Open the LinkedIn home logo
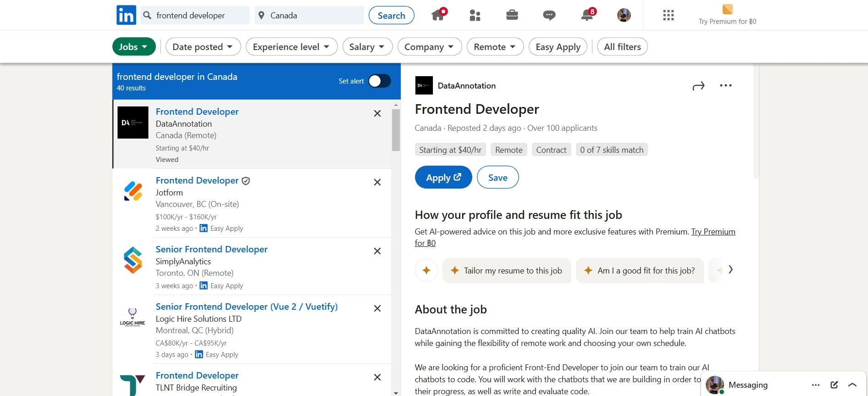The height and width of the screenshot is (396, 868). (x=126, y=15)
